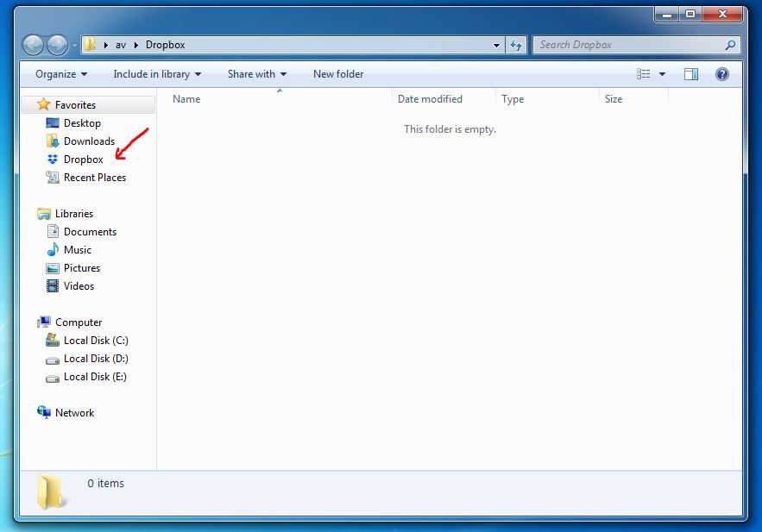
Task: Open the Include in library menu
Action: tap(157, 74)
